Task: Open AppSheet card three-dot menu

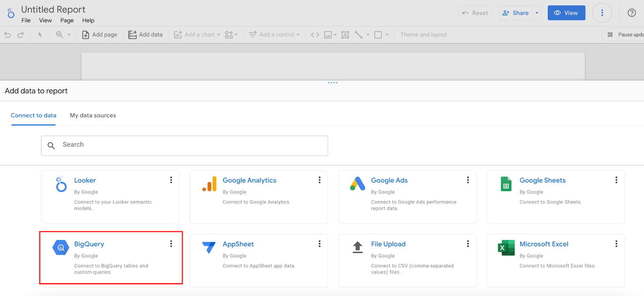Action: click(320, 244)
